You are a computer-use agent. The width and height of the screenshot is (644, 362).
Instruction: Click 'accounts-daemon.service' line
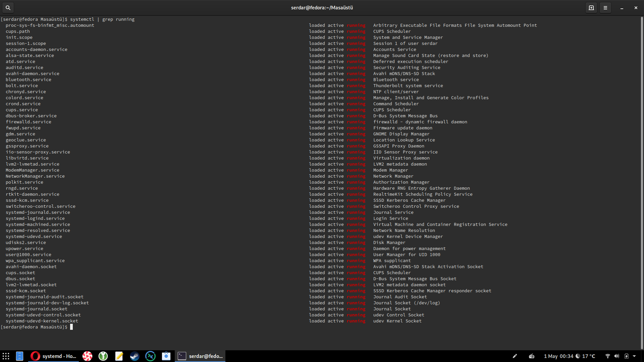coord(37,50)
